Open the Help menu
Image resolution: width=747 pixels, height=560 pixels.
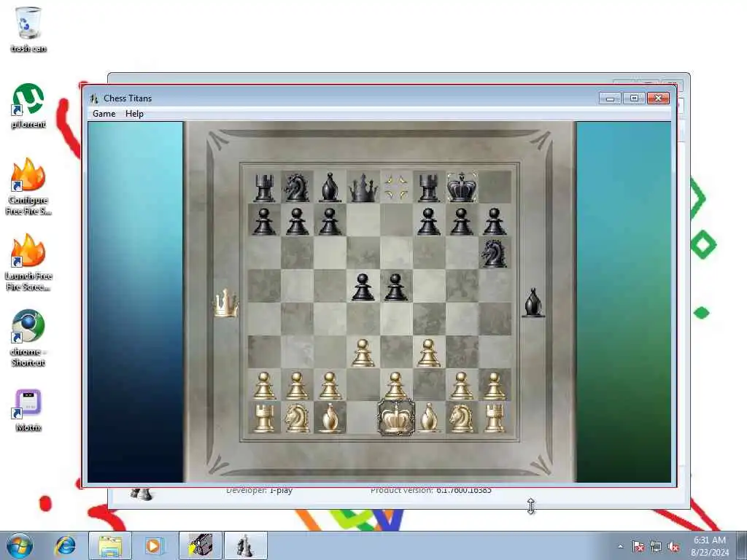134,113
